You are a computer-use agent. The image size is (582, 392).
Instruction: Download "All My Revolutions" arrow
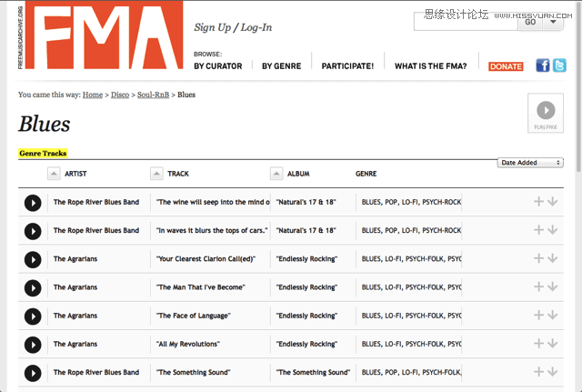pyautogui.click(x=553, y=343)
